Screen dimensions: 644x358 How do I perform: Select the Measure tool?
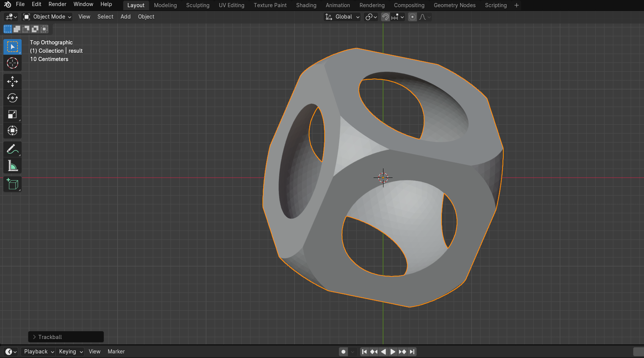click(x=13, y=166)
